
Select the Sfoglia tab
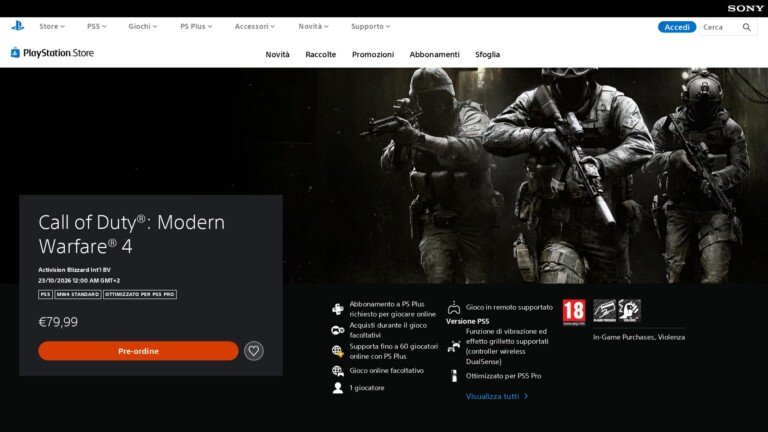487,54
